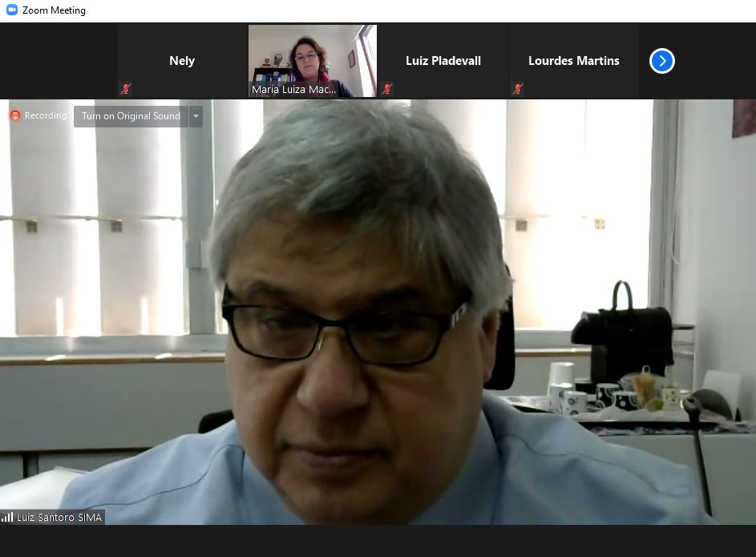Show next participants with blue arrow

661,61
